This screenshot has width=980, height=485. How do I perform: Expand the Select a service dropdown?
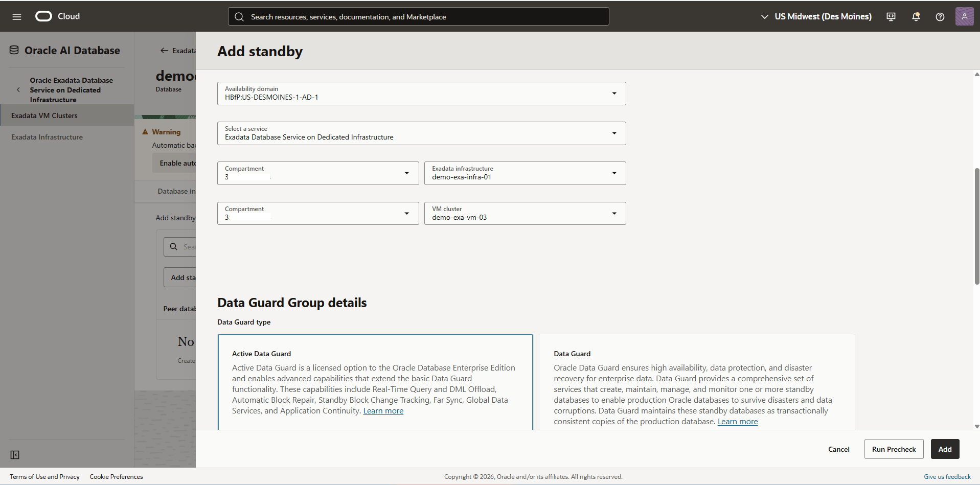[614, 133]
